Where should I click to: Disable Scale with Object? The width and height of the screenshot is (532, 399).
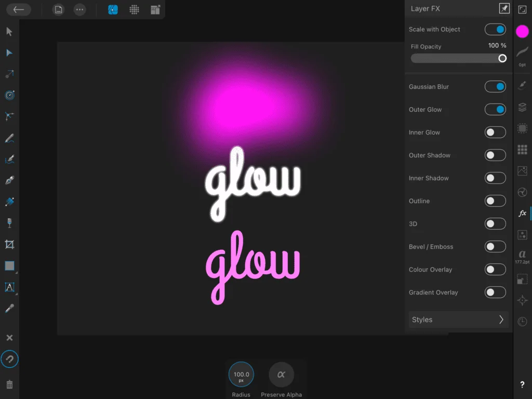pos(495,29)
